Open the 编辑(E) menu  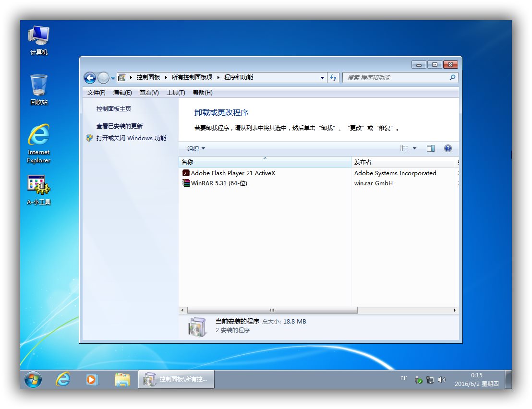122,93
